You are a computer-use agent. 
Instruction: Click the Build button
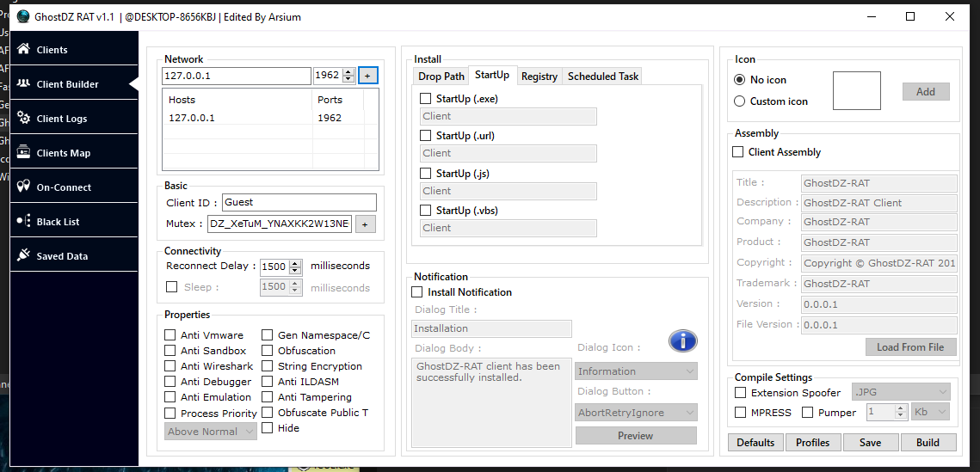pos(928,443)
